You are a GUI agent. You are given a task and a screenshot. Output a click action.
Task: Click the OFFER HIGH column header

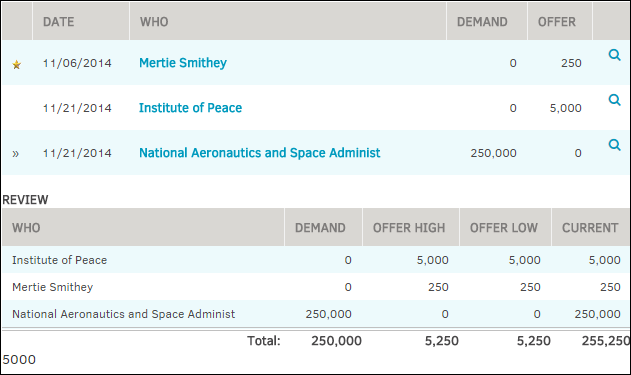click(x=410, y=228)
